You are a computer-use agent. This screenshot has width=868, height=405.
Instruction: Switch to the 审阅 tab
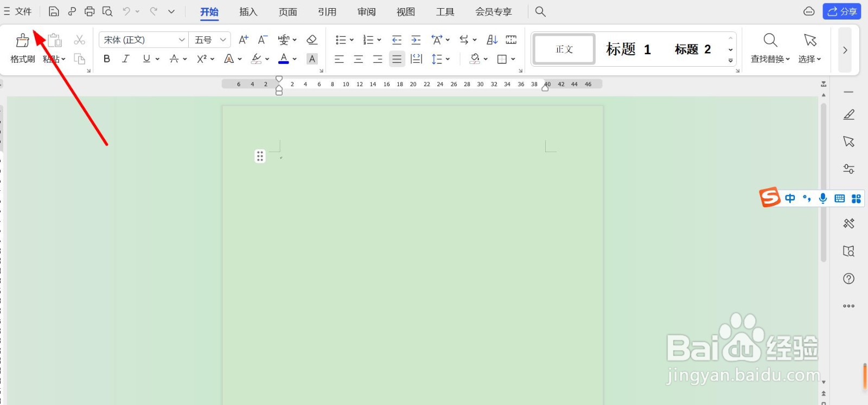pyautogui.click(x=367, y=12)
